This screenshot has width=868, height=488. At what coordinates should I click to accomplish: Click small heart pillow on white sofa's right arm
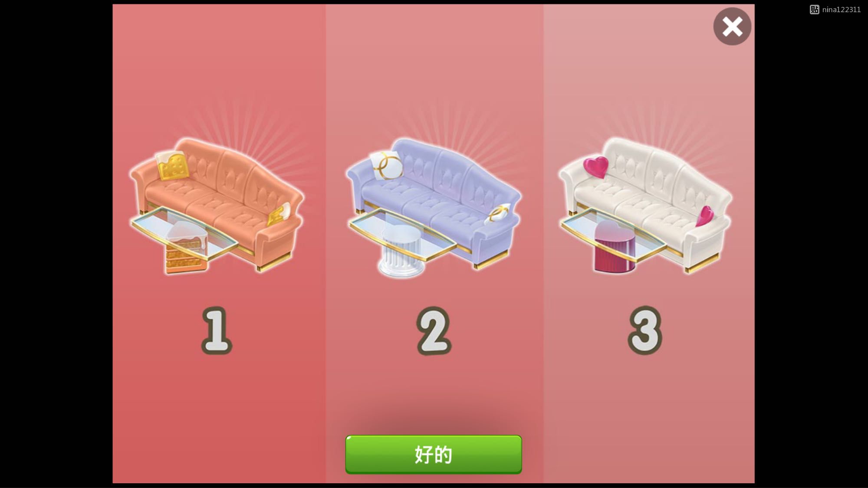704,216
